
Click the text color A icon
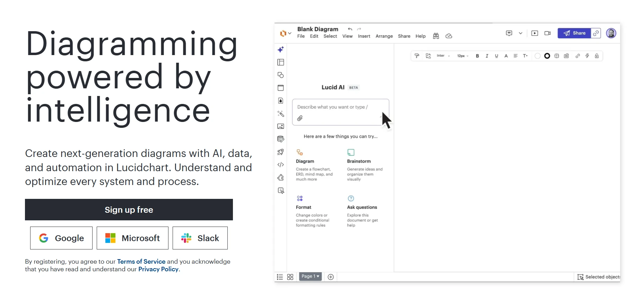click(506, 56)
